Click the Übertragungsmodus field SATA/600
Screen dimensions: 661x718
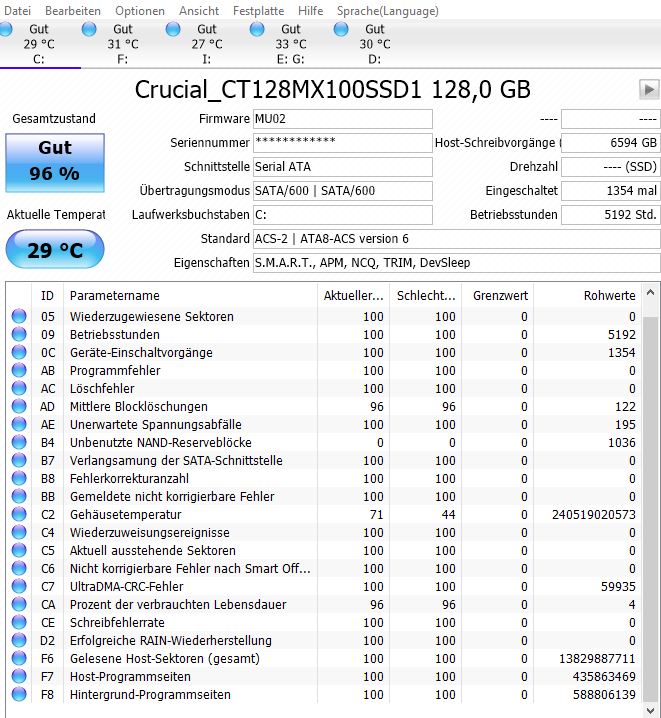342,191
